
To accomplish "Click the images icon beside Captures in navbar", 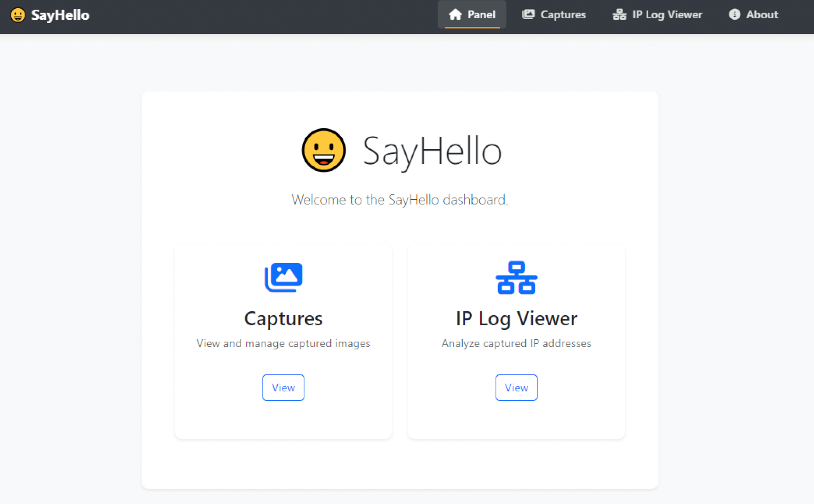I will pyautogui.click(x=528, y=15).
